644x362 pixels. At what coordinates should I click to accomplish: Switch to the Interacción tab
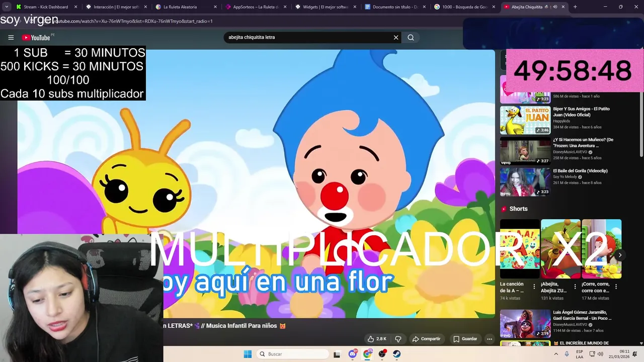(115, 7)
